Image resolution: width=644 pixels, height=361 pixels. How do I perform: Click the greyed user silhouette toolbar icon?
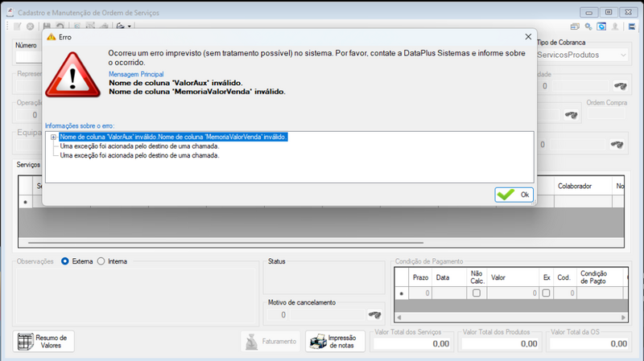pyautogui.click(x=615, y=27)
